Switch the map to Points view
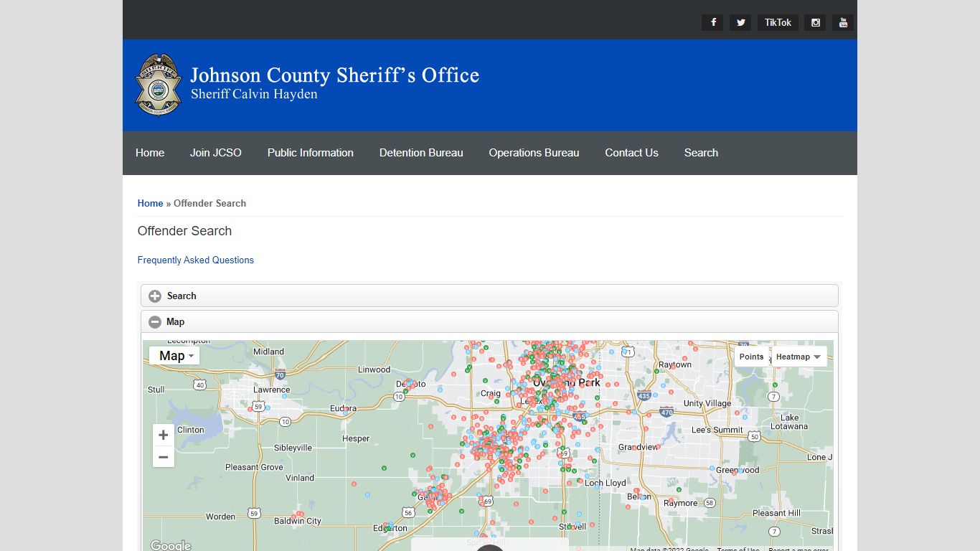The width and height of the screenshot is (980, 551). tap(751, 357)
